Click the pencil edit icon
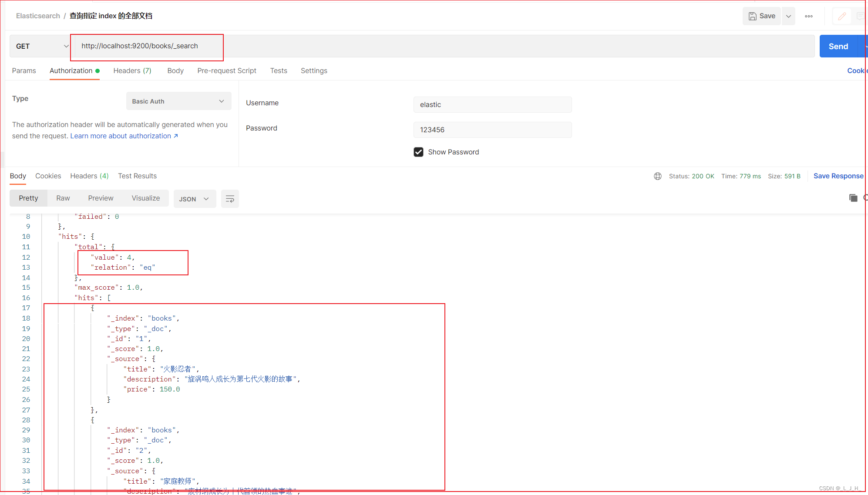 [x=842, y=16]
